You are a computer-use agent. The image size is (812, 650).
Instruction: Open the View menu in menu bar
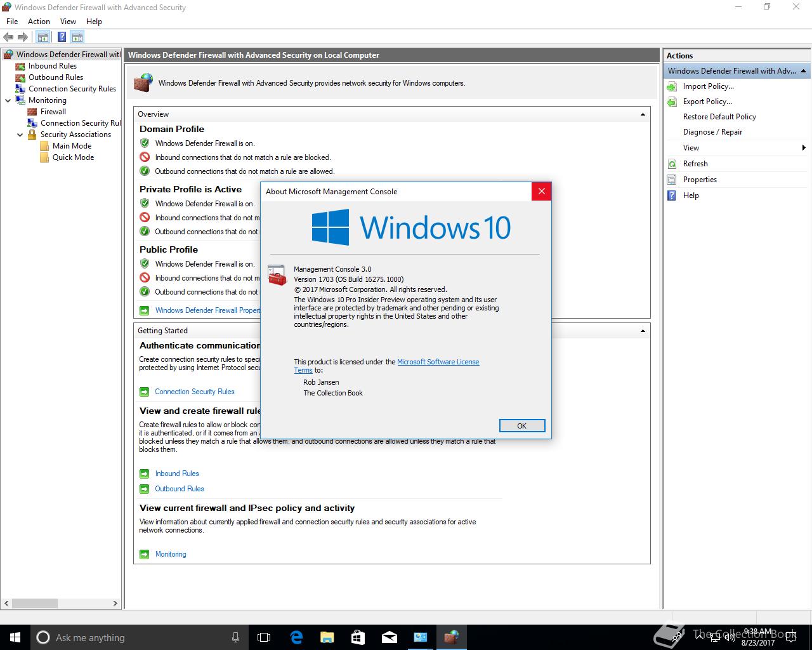click(x=68, y=22)
